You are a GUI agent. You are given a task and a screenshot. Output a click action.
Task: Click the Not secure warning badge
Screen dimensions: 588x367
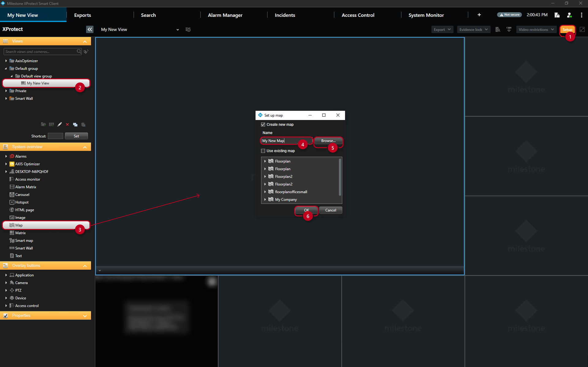click(x=509, y=15)
